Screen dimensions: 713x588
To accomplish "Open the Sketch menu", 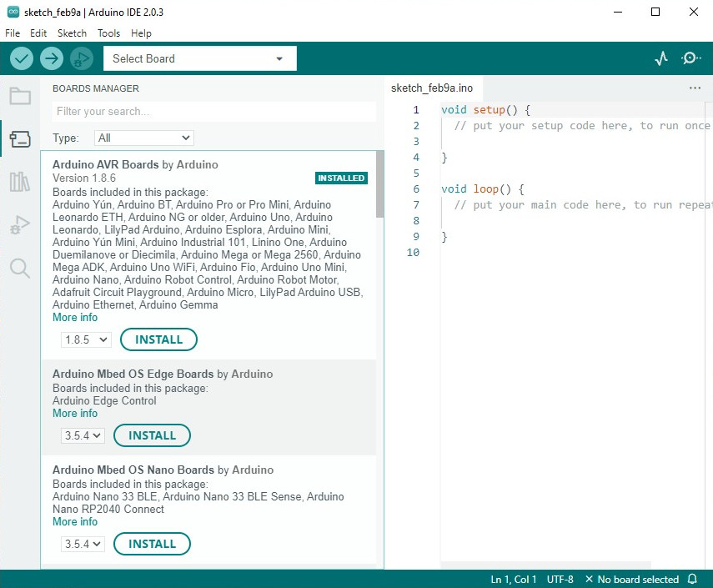I will pos(72,33).
